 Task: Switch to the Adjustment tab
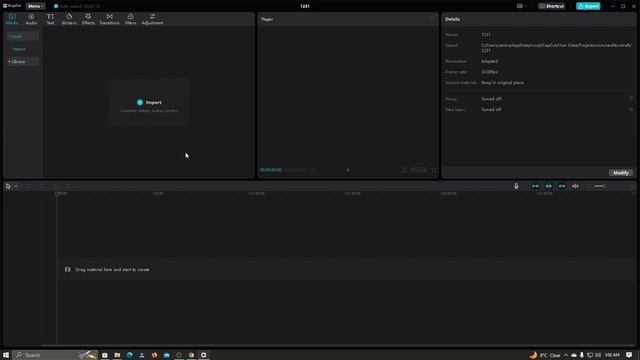(x=152, y=19)
